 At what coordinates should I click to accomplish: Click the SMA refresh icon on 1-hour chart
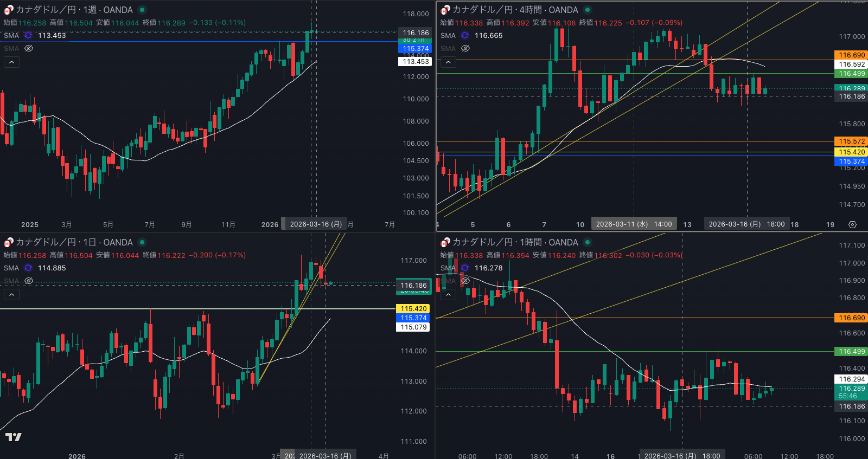point(465,268)
